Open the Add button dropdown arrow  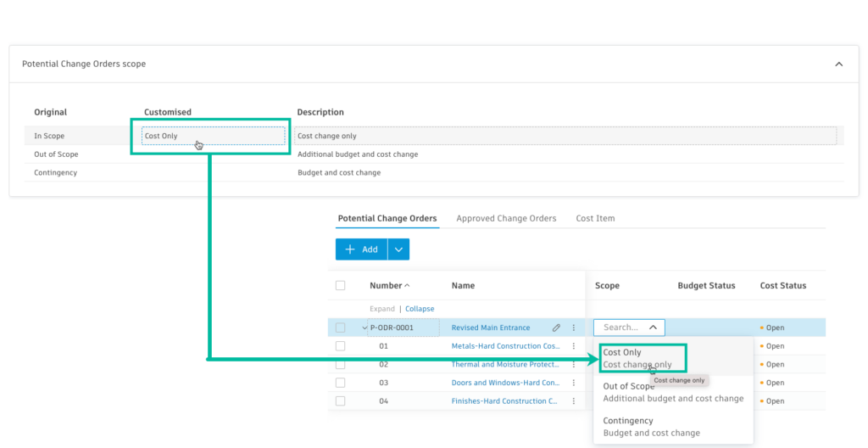click(x=398, y=249)
